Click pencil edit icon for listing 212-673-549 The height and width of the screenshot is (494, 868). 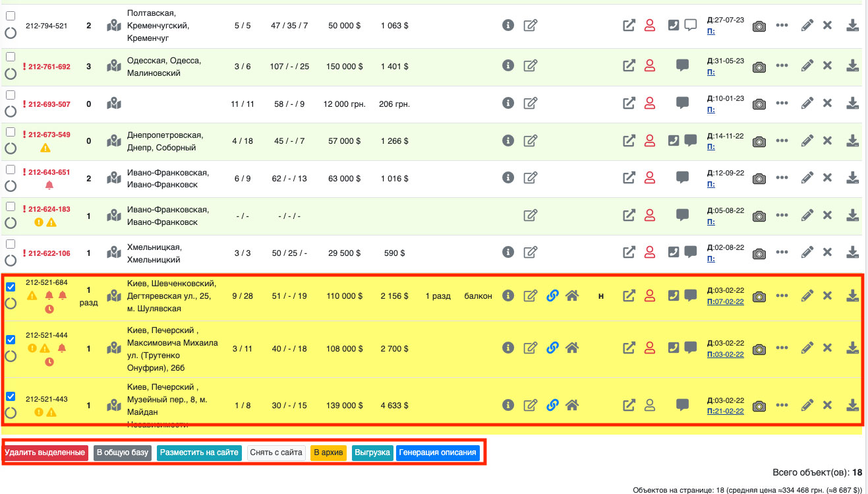(807, 140)
